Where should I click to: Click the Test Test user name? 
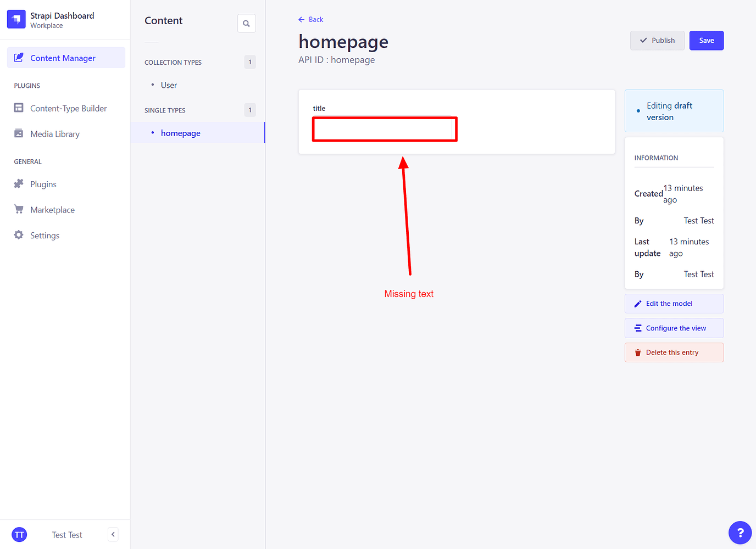(x=67, y=535)
